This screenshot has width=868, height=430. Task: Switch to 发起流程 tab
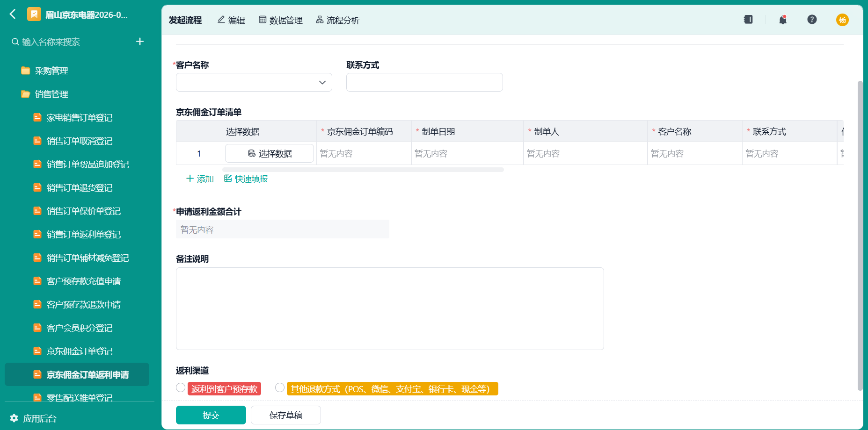click(x=185, y=20)
